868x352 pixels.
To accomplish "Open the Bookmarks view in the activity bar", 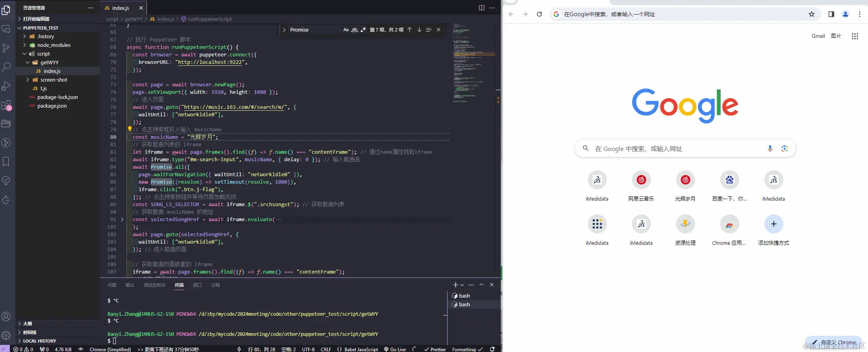I will (6, 162).
